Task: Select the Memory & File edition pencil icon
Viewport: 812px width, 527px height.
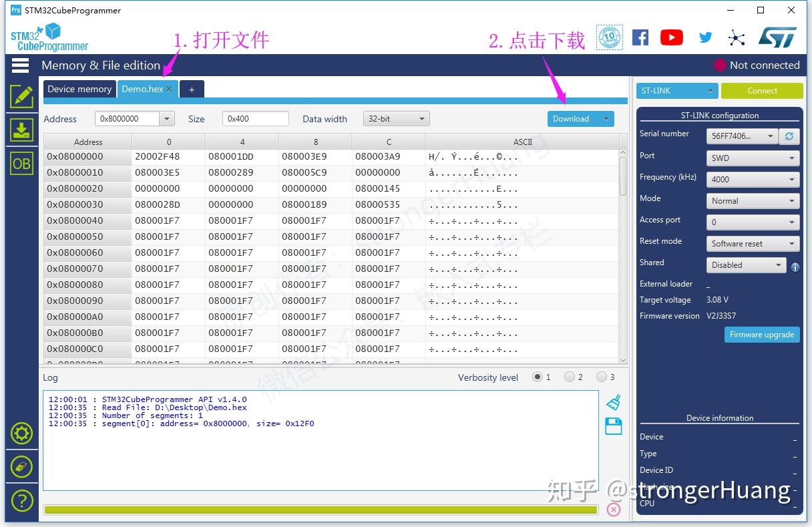Action: click(21, 97)
